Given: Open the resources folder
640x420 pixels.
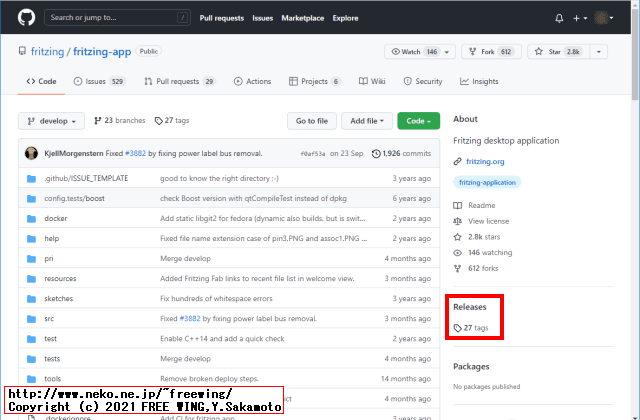Looking at the screenshot, I should coord(60,278).
